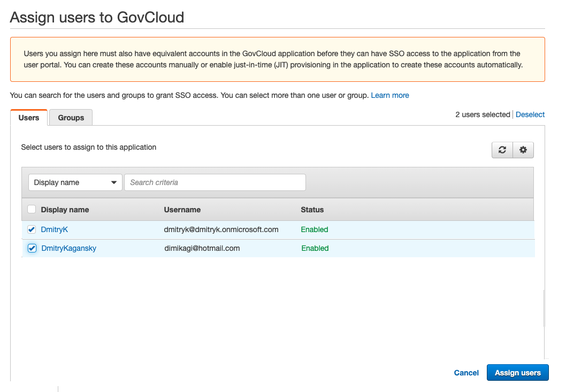Focus the Search criteria input field
This screenshot has width=566, height=392.
(x=215, y=182)
